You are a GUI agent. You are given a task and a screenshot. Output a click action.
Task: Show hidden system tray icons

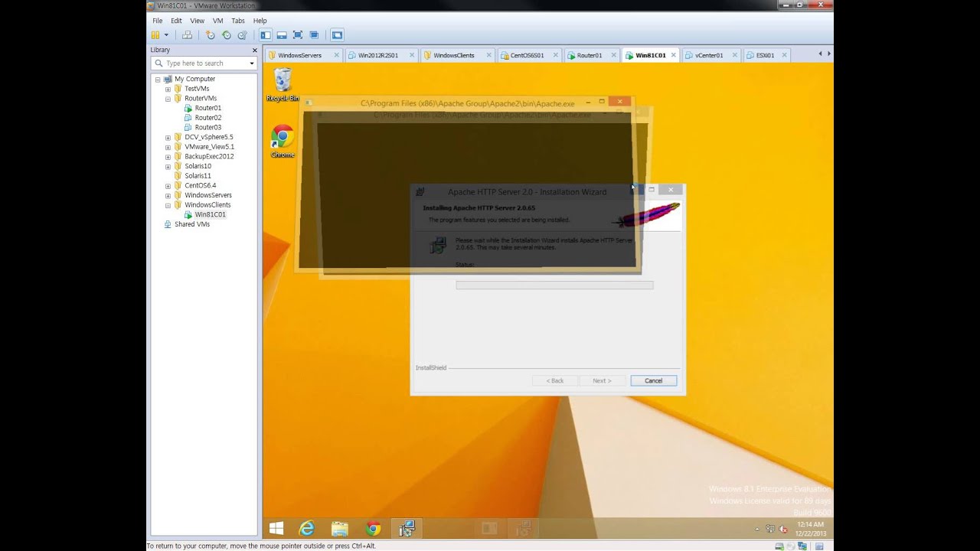click(757, 529)
